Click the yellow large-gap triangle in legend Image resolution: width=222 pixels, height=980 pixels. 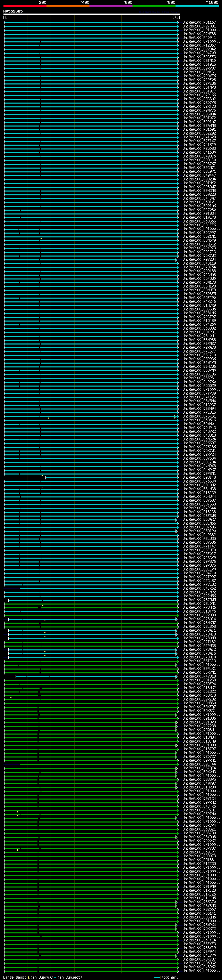pyautogui.click(x=28, y=977)
